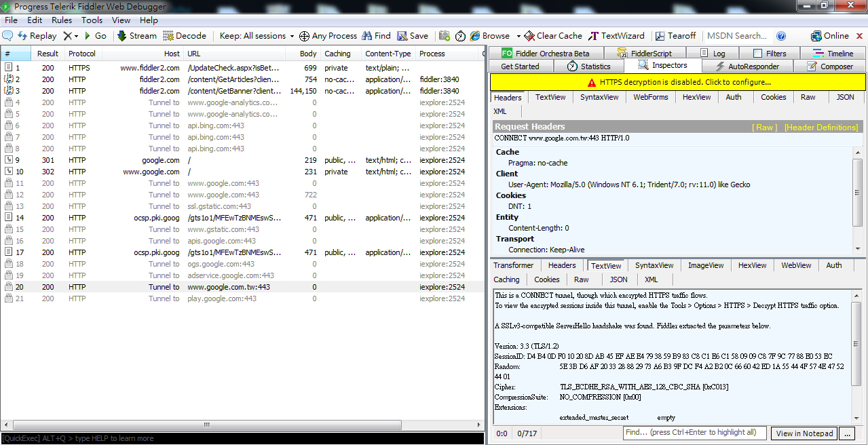Click the [Raw] link in Request Headers
Screen dimensions: 868x445
click(765, 128)
